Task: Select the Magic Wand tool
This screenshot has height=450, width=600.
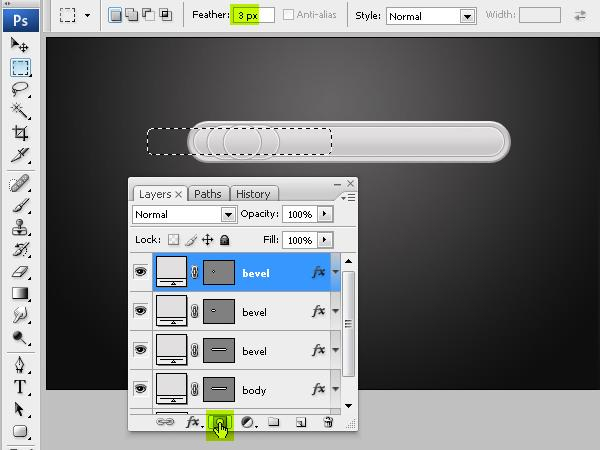Action: click(20, 111)
